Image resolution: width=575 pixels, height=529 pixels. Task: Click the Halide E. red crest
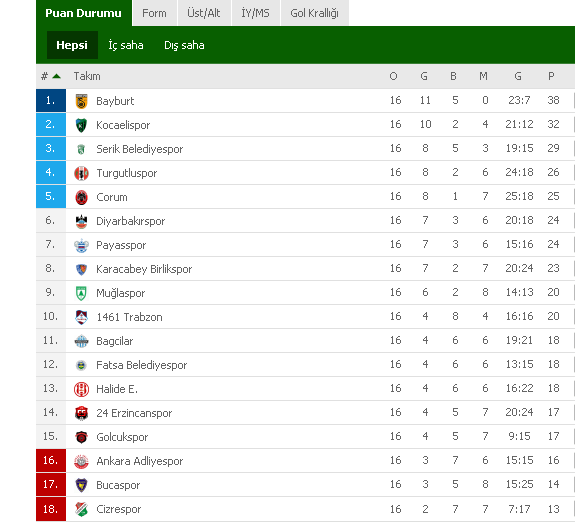pos(81,389)
